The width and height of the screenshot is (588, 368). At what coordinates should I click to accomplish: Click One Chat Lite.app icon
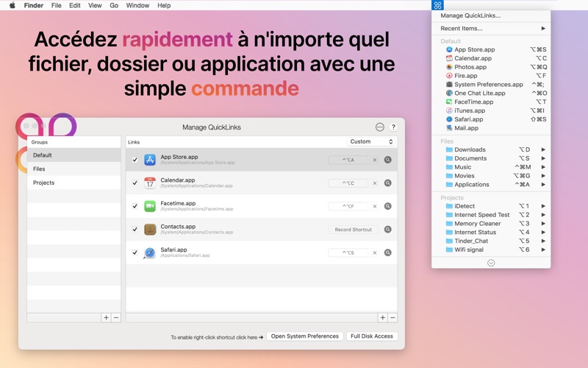(449, 93)
